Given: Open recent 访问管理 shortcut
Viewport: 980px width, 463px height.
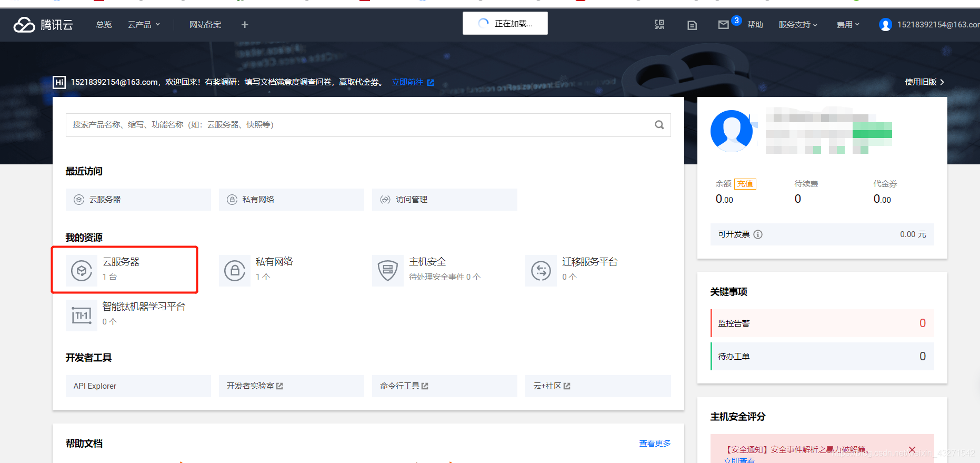Looking at the screenshot, I should coord(445,200).
